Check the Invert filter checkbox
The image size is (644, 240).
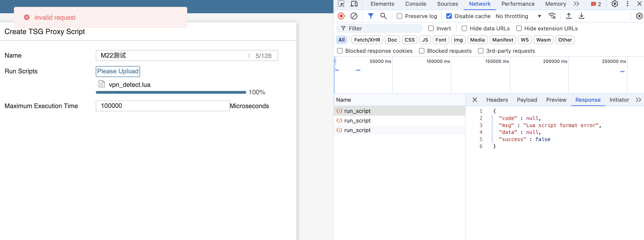tap(431, 29)
